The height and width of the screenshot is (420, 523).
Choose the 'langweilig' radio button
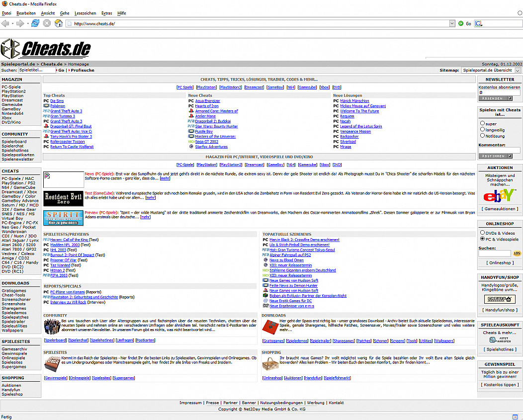pyautogui.click(x=482, y=129)
